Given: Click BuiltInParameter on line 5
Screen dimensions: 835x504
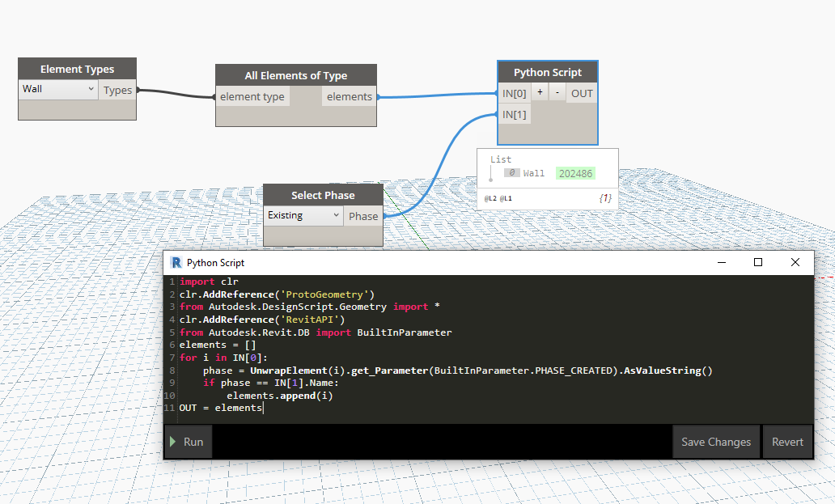Looking at the screenshot, I should click(x=405, y=332).
